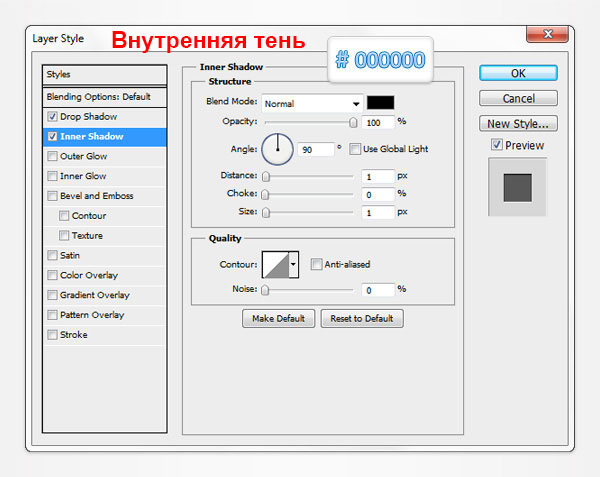The height and width of the screenshot is (477, 600).
Task: Focus the Noise value field
Action: (378, 290)
